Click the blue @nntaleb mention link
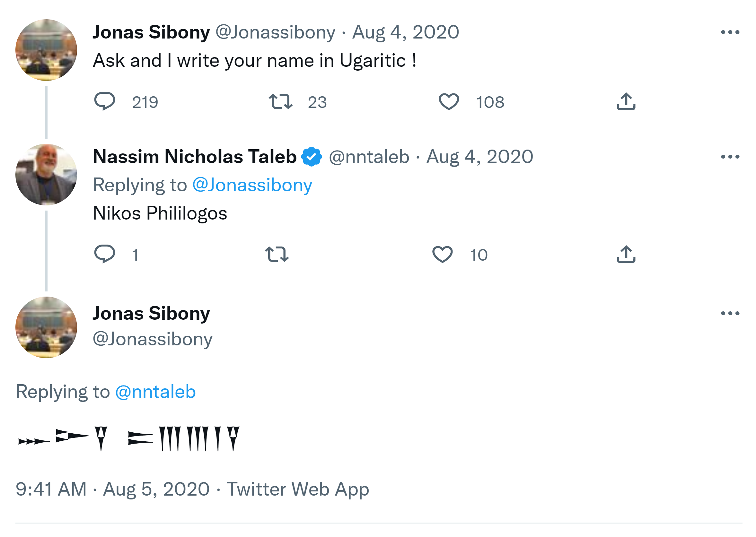The height and width of the screenshot is (537, 756). (155, 392)
